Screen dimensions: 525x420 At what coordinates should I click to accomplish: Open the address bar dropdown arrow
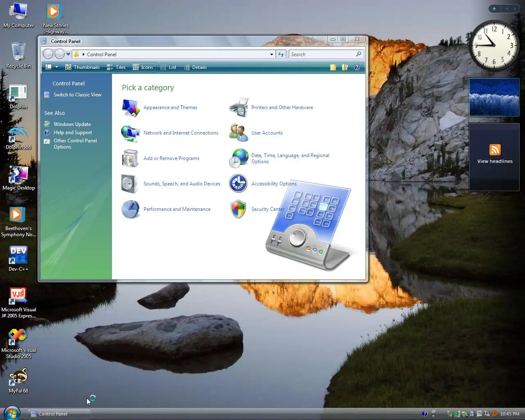coord(272,54)
